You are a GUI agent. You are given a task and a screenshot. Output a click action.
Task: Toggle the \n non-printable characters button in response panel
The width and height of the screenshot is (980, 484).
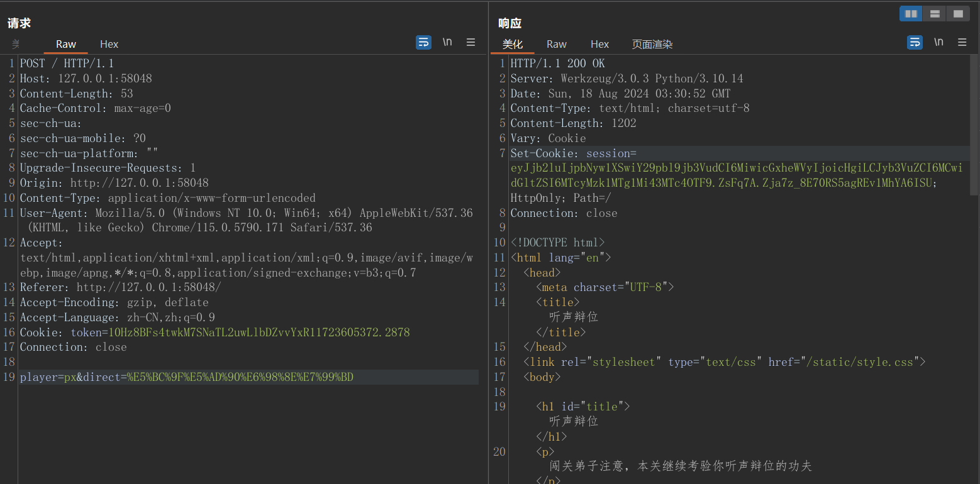coord(938,42)
